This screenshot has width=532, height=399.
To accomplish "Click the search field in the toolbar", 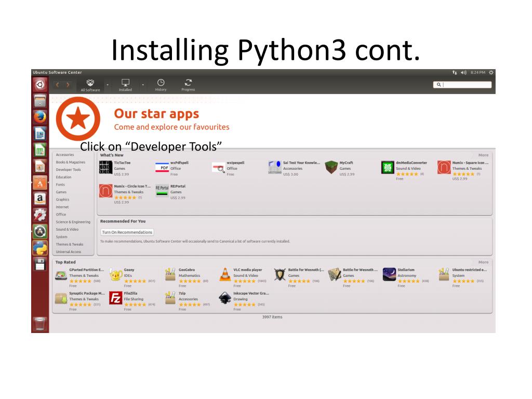I will coord(462,85).
